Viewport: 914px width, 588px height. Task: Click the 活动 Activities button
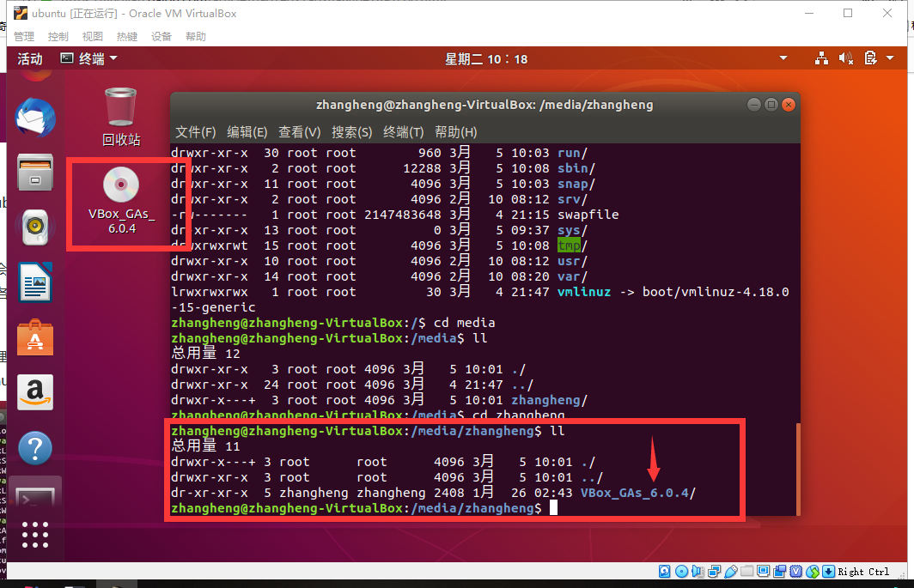(30, 58)
